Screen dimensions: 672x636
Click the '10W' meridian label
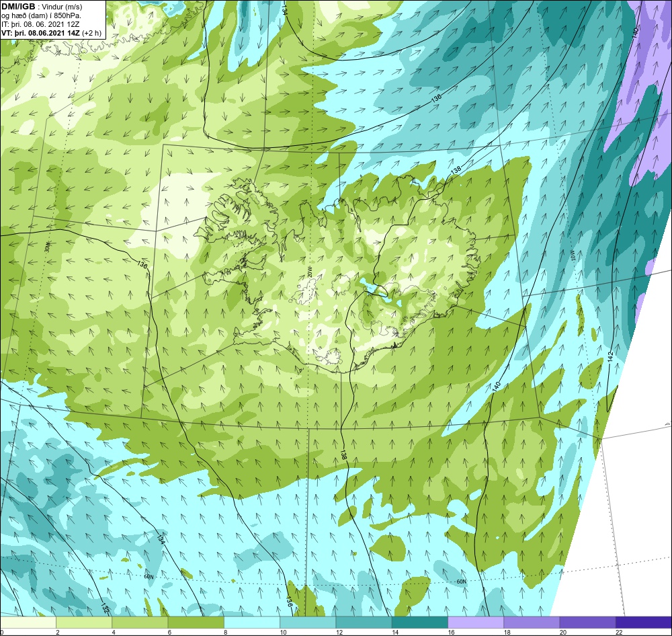[573, 256]
